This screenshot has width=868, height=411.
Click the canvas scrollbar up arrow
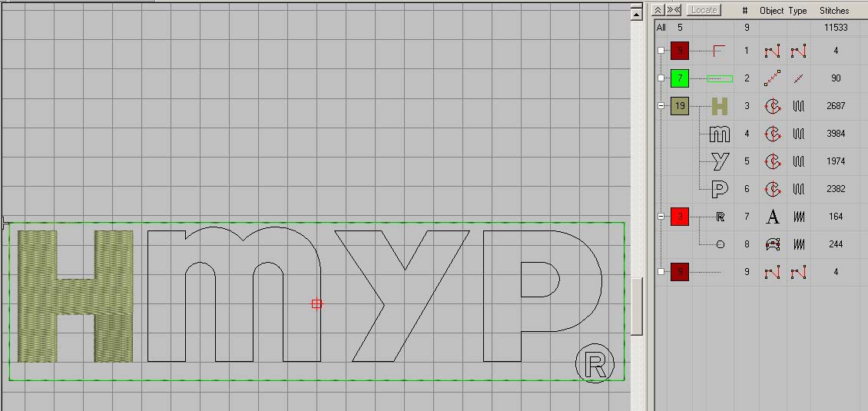[637, 14]
